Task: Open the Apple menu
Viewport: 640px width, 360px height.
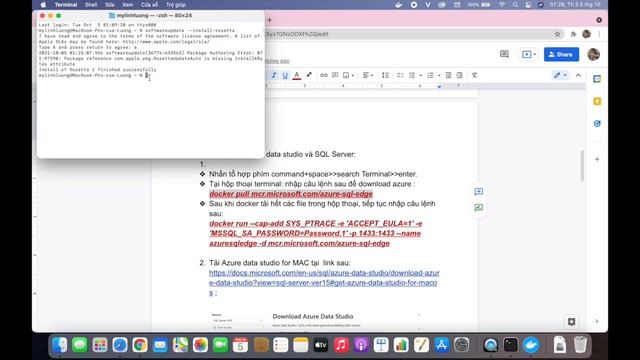Action: (43, 5)
